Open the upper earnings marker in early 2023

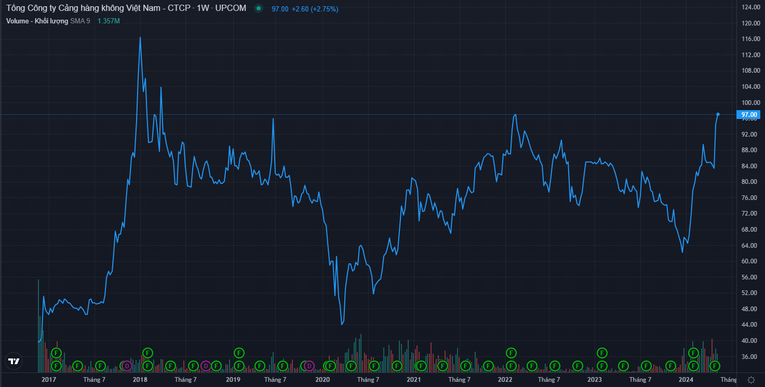[602, 352]
